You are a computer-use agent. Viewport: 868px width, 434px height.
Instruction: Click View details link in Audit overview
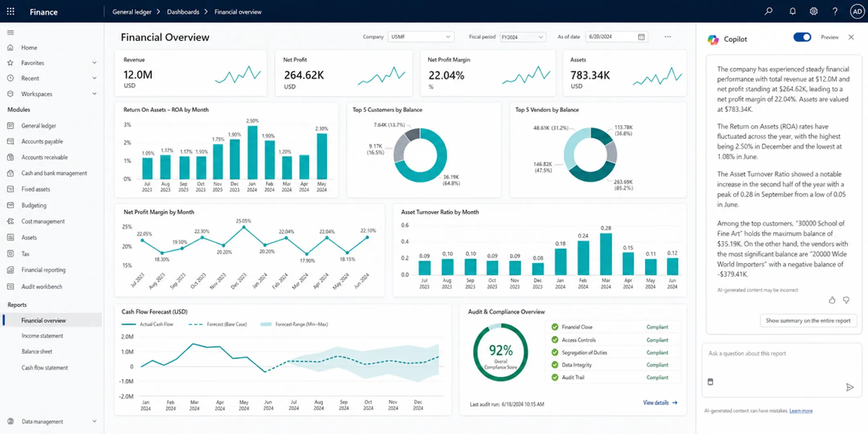point(660,403)
